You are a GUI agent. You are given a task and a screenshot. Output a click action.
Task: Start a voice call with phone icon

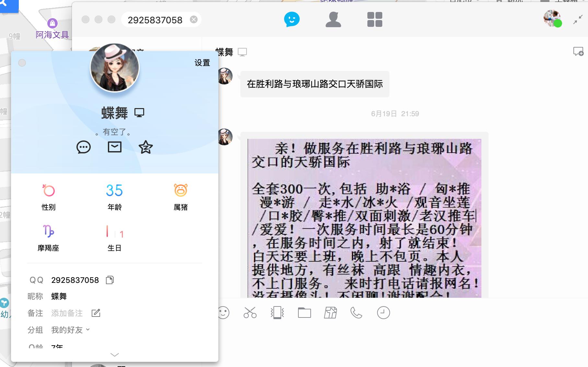356,313
